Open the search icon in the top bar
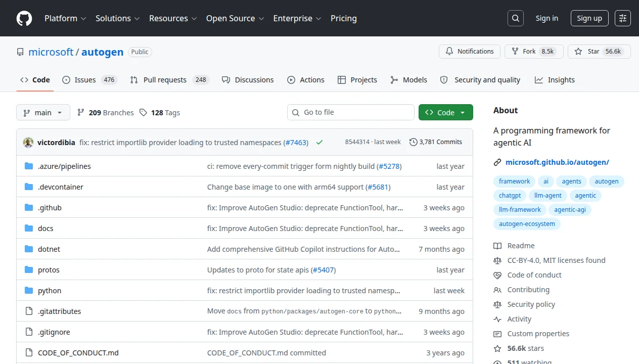The image size is (639, 364). pos(515,18)
